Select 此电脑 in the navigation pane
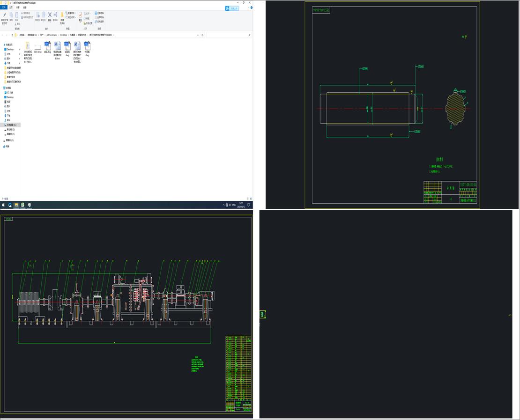 pos(7,88)
